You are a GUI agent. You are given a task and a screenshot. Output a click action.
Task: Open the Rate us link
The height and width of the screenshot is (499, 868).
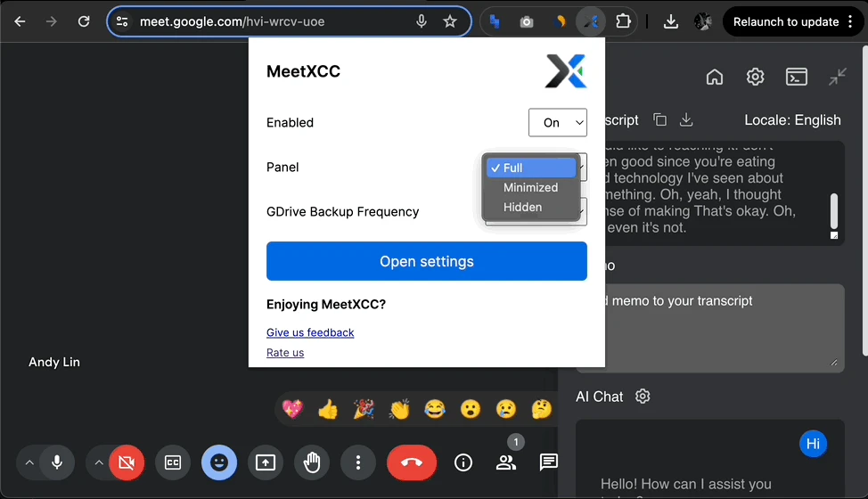285,352
